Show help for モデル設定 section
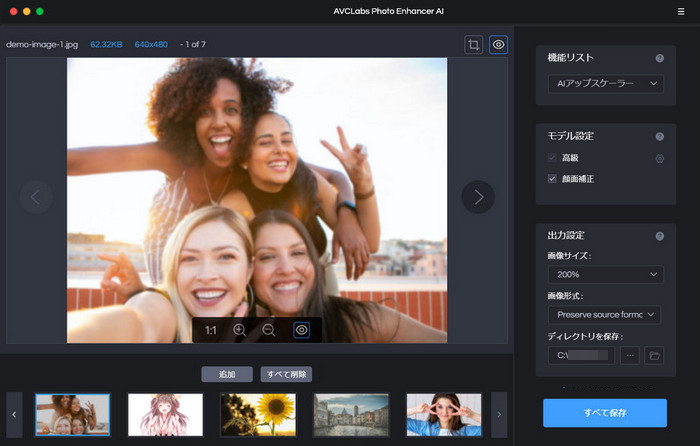This screenshot has height=446, width=700. 659,137
